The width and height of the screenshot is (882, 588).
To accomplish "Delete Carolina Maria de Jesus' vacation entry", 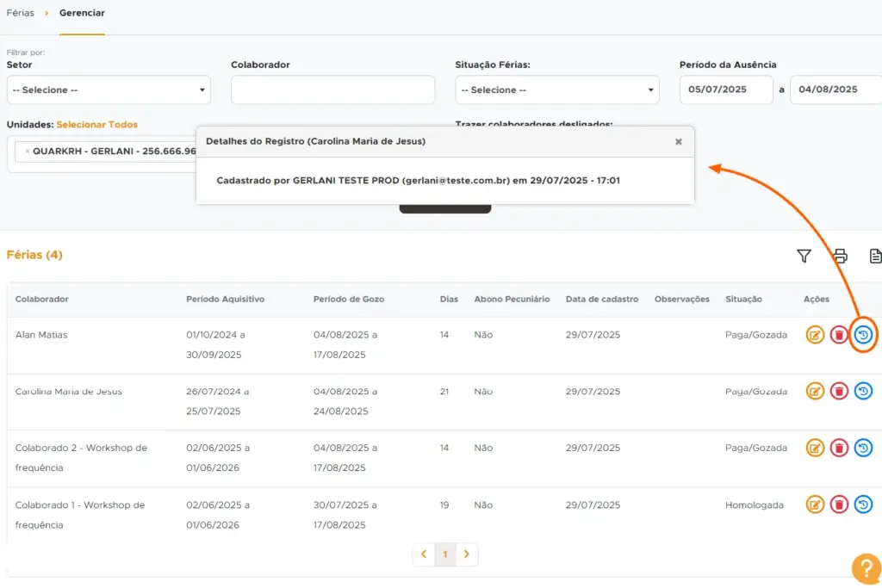I will (839, 391).
